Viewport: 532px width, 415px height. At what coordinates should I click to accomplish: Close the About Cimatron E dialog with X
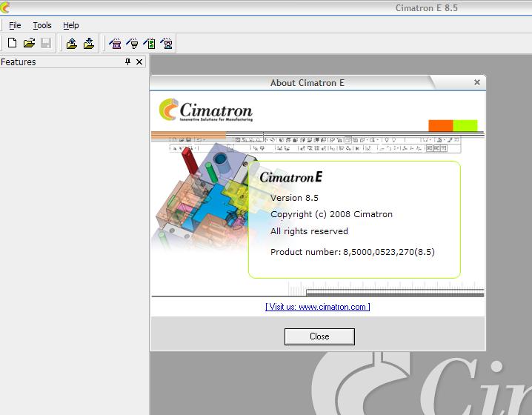[x=477, y=82]
